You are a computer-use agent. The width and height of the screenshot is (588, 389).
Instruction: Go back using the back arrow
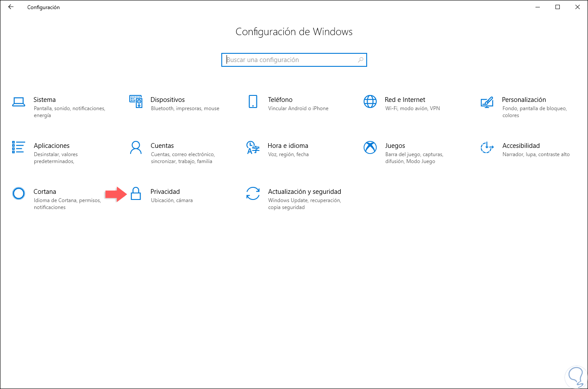11,7
